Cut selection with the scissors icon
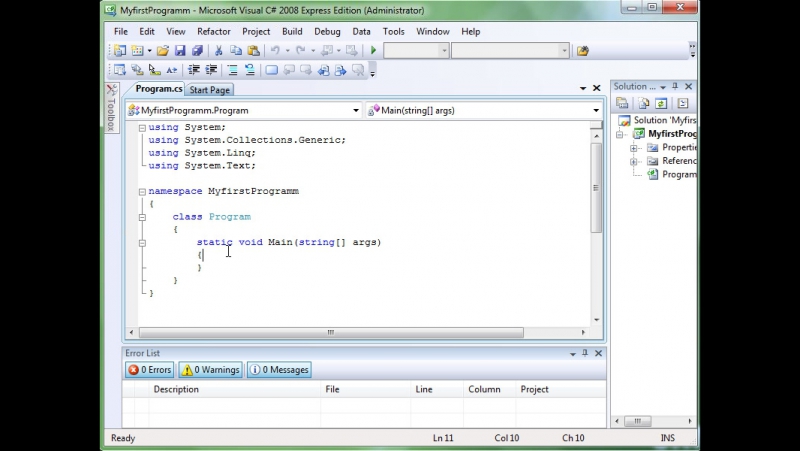The width and height of the screenshot is (800, 451). 218,51
